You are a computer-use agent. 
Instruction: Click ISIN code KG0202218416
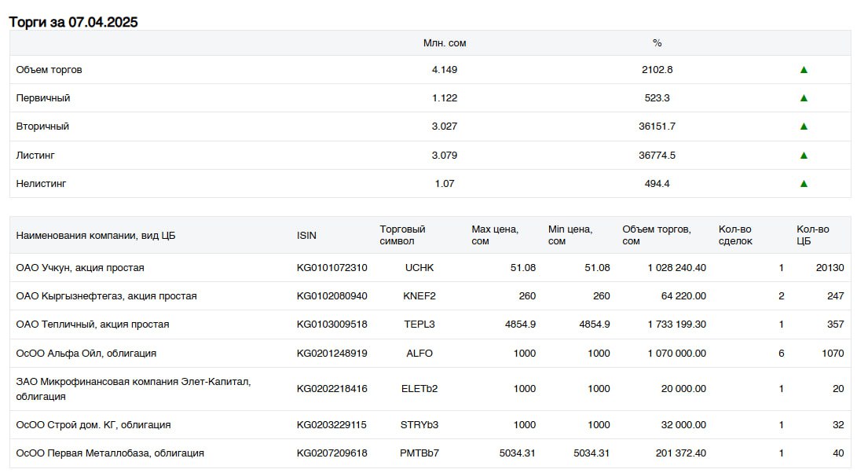tap(332, 389)
